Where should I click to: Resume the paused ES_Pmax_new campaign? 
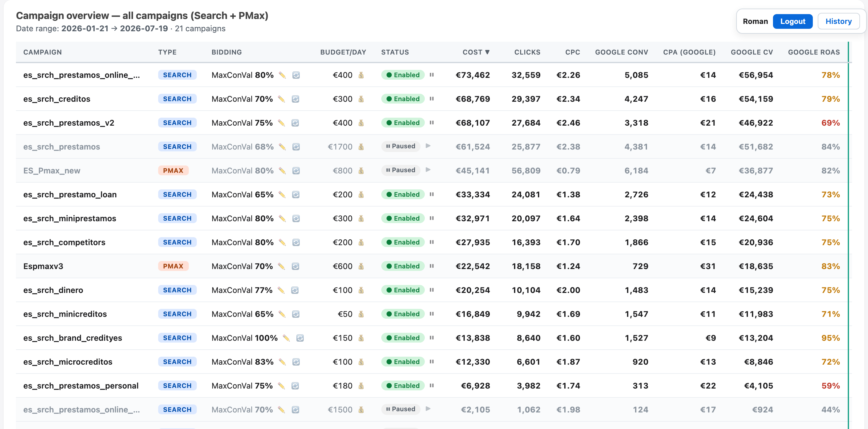point(428,170)
